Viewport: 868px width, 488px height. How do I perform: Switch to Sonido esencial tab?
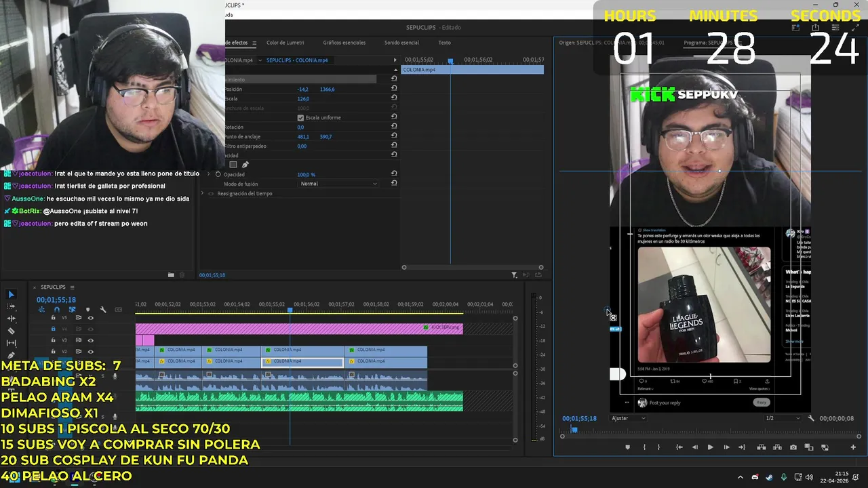401,43
